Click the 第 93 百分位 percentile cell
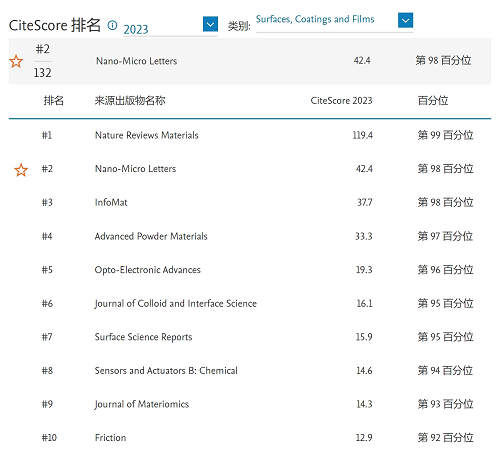This screenshot has width=500, height=455. pos(445,404)
